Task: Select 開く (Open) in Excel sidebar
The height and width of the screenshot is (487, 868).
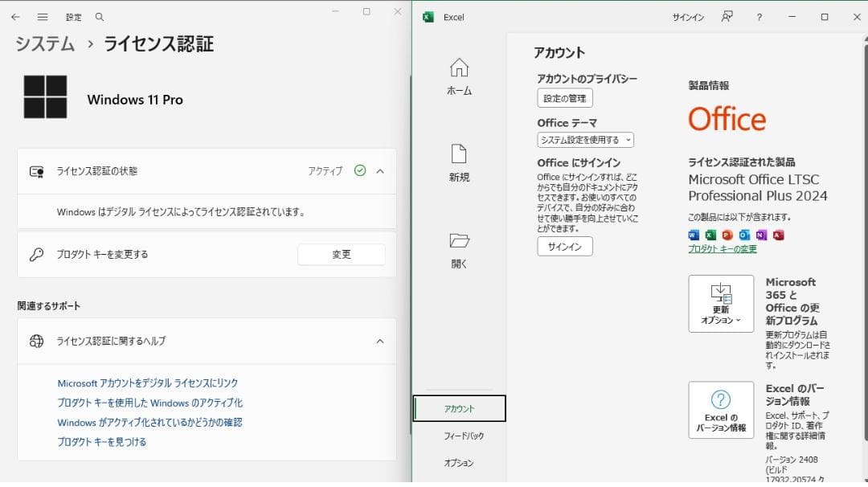Action: pos(459,249)
